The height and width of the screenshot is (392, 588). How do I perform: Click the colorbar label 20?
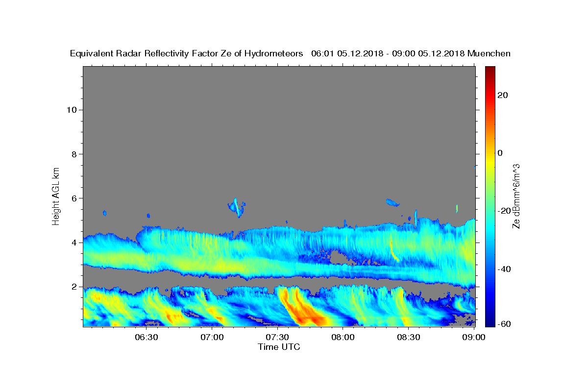tap(502, 95)
